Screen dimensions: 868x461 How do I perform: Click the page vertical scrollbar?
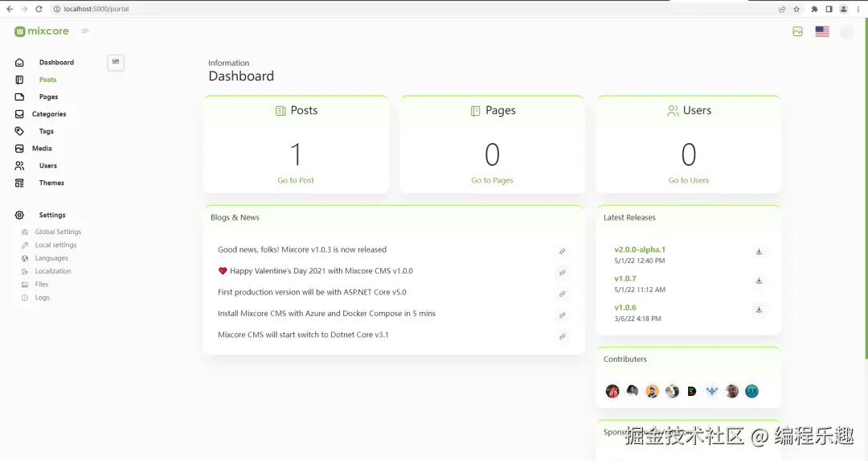click(866, 188)
